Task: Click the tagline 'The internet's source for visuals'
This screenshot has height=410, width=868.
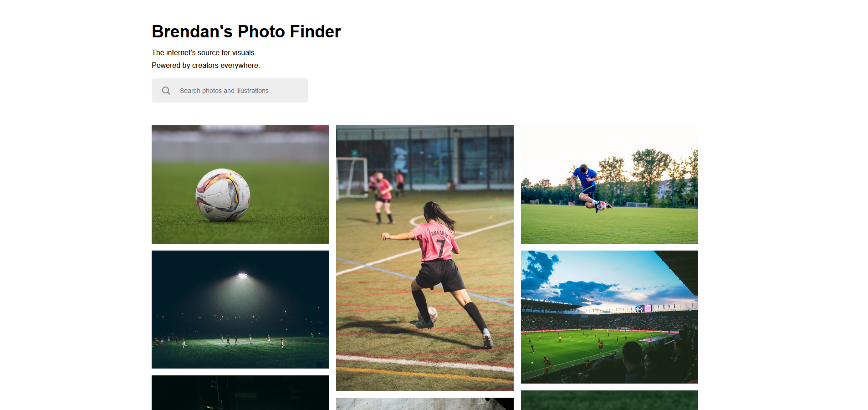Action: coord(204,52)
